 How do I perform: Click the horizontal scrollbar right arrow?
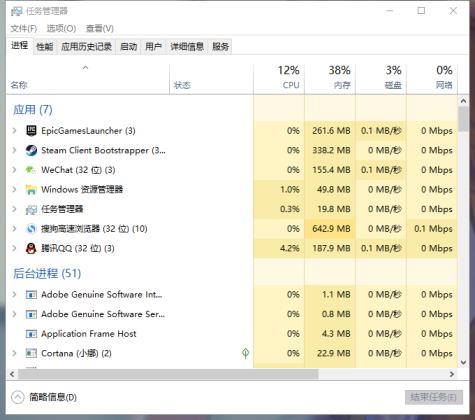[x=452, y=374]
